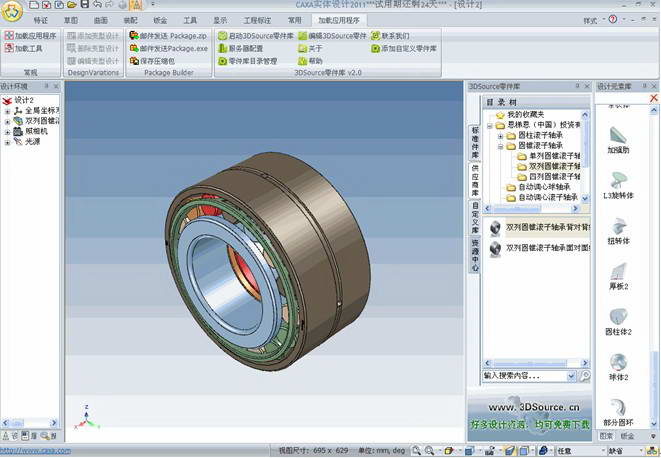Viewport: 661px width, 458px height.
Task: Open the 特征 ribbon tab
Action: 40,20
